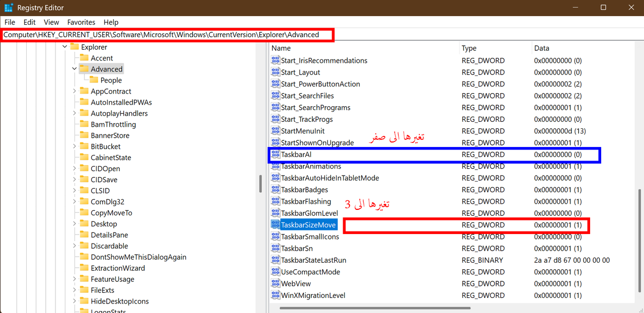Open the File menu
The image size is (644, 313).
10,22
